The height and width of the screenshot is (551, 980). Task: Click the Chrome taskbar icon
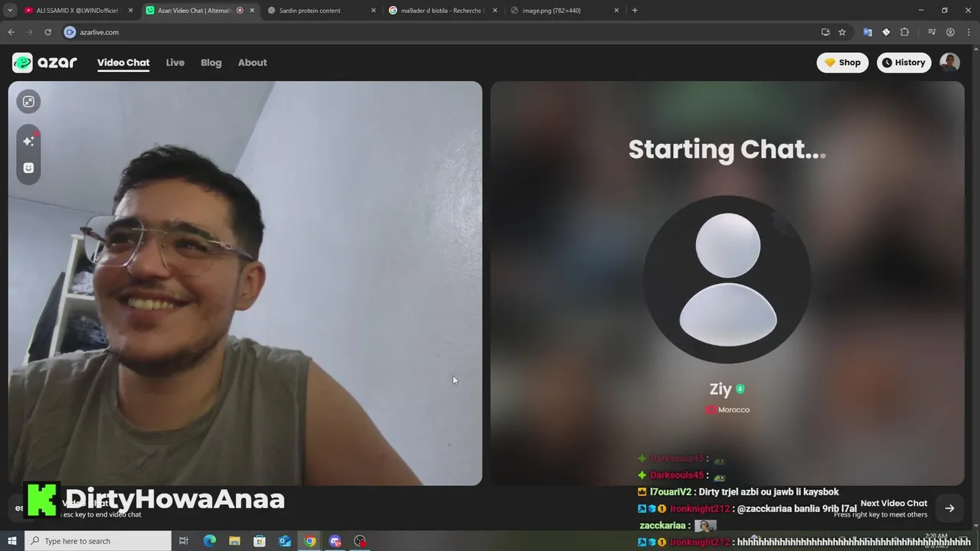coord(310,541)
